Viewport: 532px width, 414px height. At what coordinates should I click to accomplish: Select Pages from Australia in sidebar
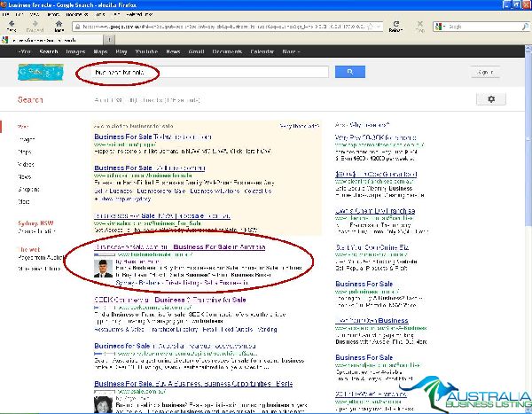tap(40, 258)
